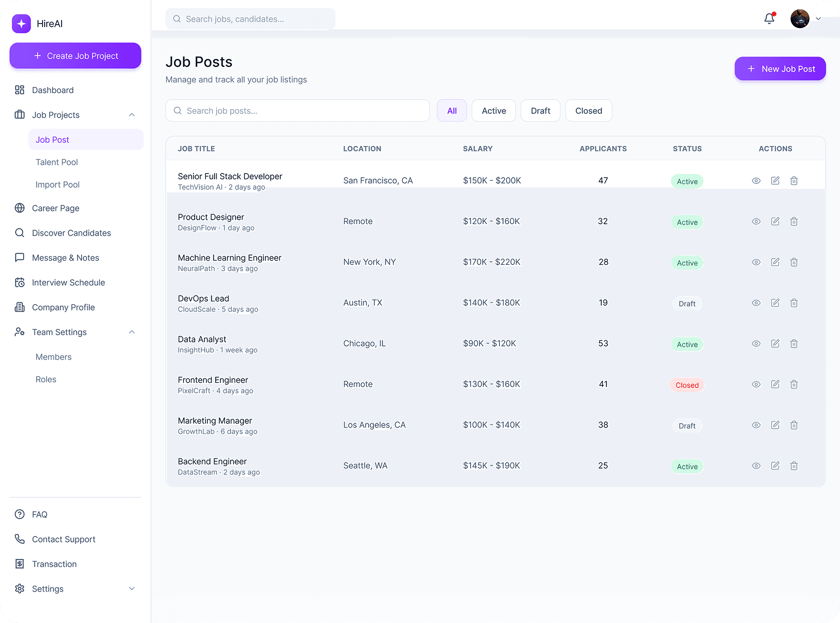Open the user profile dropdown arrow

pyautogui.click(x=818, y=19)
